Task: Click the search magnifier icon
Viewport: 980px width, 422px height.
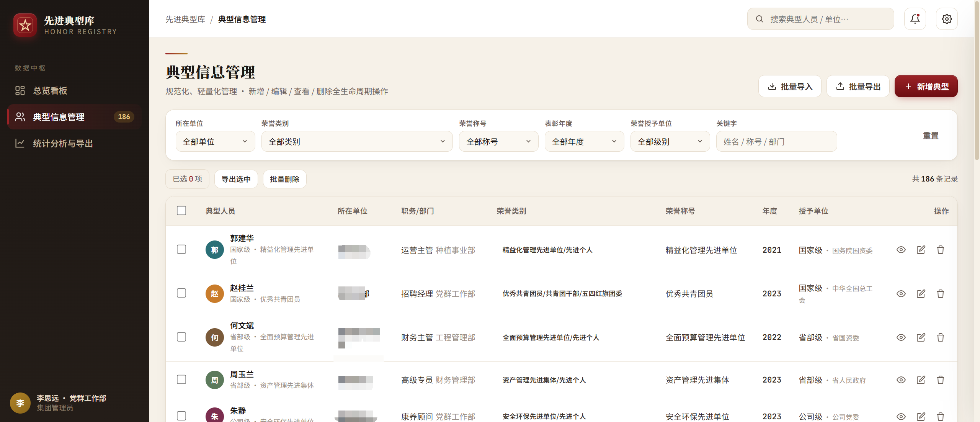Action: [x=759, y=19]
